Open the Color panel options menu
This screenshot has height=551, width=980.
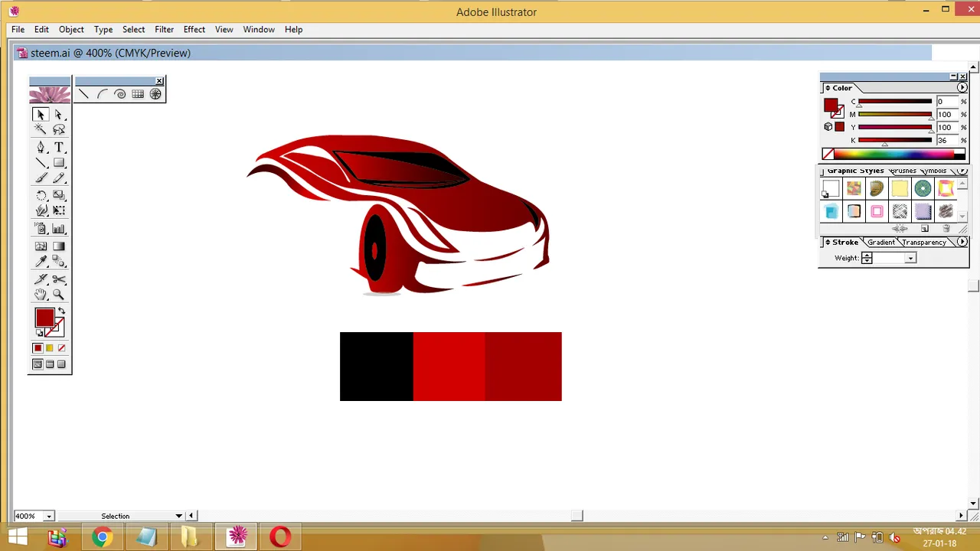[962, 88]
